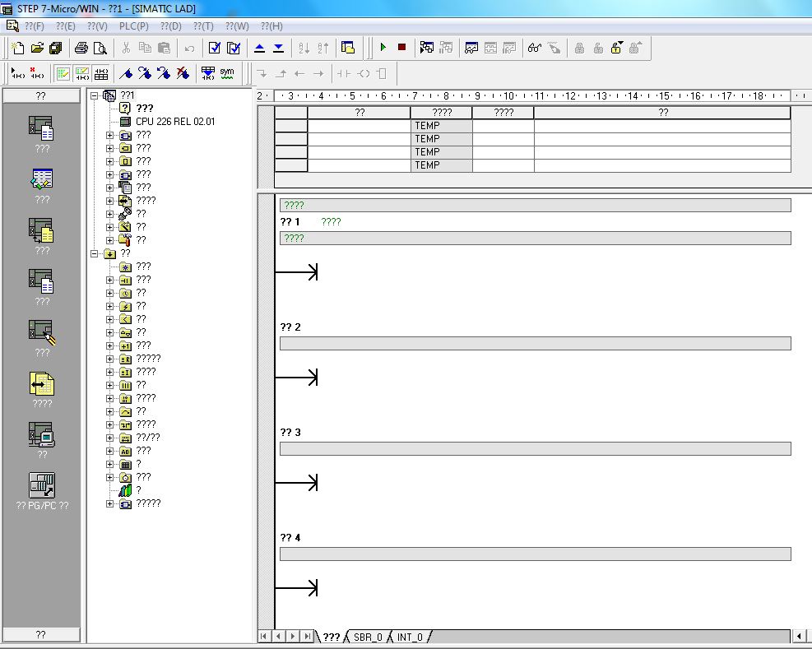Screen dimensions: 812x649
Task: Click the Compile icon with single checkmark
Action: (x=215, y=49)
